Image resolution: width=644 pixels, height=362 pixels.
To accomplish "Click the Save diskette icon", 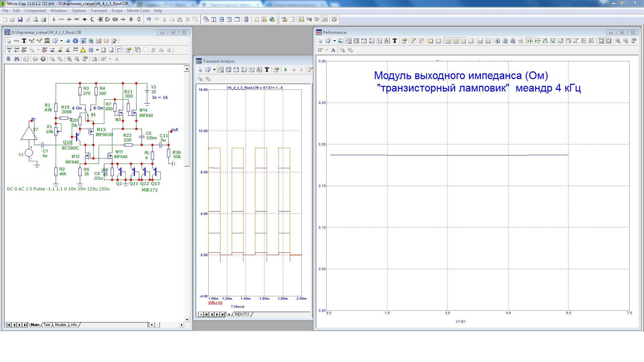I will coord(20,19).
